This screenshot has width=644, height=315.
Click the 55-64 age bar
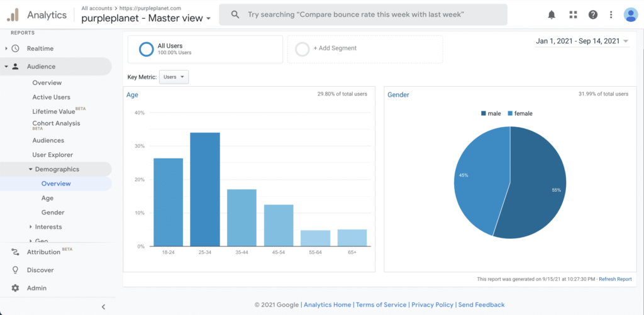pyautogui.click(x=316, y=238)
